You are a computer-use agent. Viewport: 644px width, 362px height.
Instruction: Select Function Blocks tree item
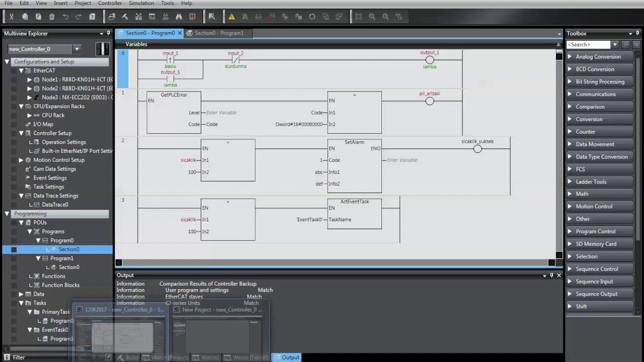point(60,285)
